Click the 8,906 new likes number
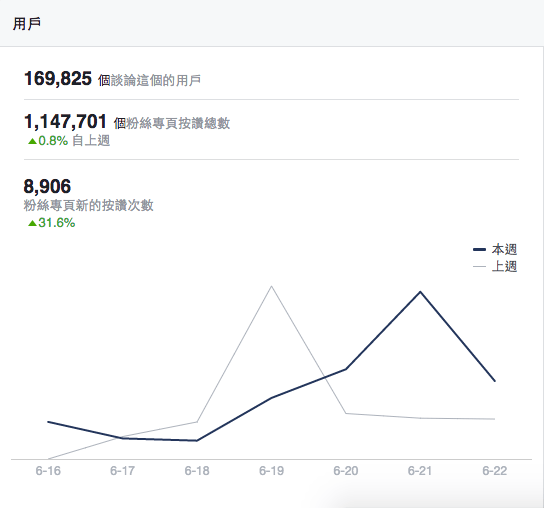Viewport: 544px width, 508px height. pyautogui.click(x=48, y=186)
